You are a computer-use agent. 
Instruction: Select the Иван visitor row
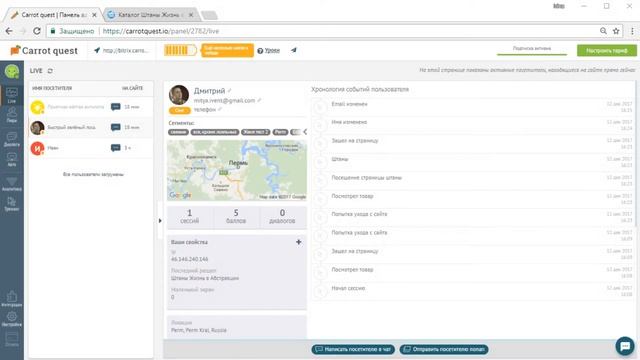click(x=91, y=148)
